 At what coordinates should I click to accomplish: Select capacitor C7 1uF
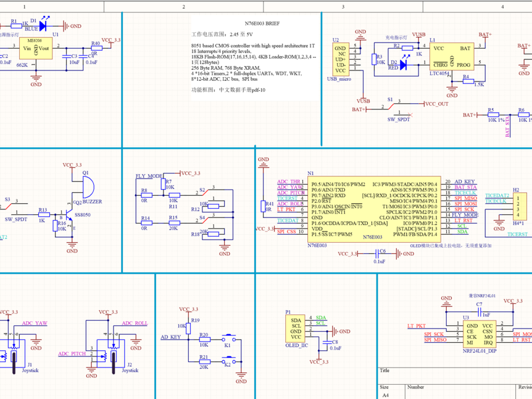(x=480, y=312)
